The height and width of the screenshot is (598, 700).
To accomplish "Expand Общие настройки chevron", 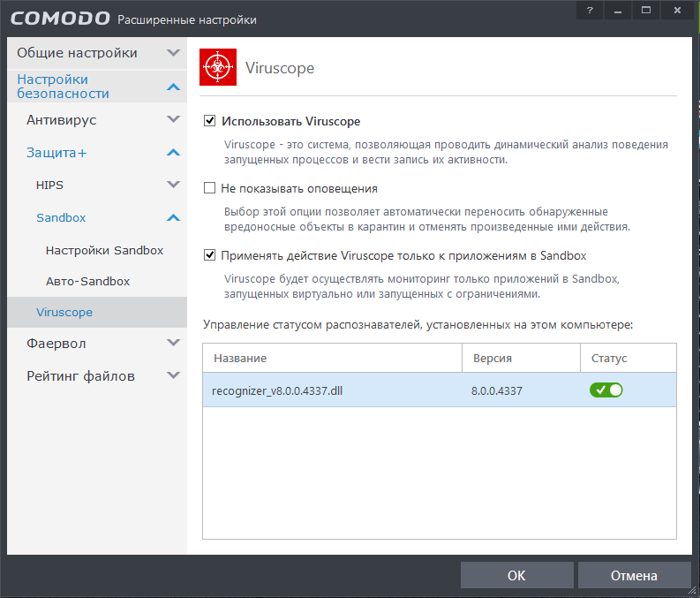I will click(173, 53).
